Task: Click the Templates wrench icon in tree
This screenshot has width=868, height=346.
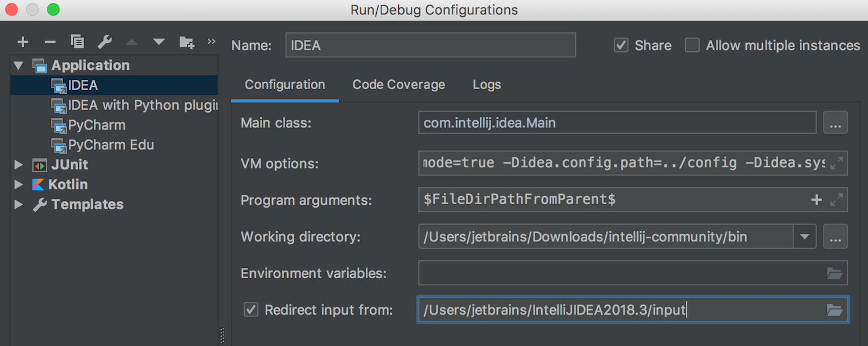Action: click(x=39, y=205)
